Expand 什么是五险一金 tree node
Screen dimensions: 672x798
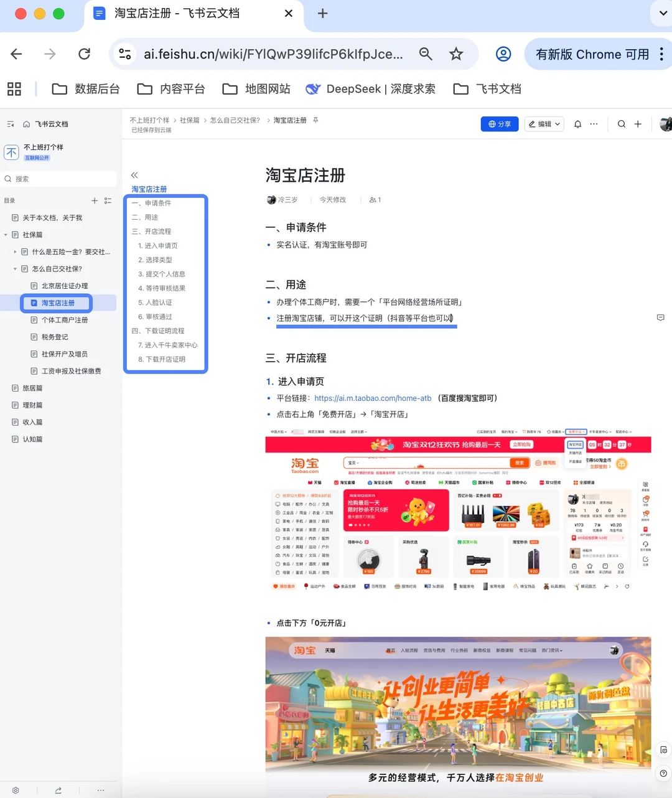15,251
